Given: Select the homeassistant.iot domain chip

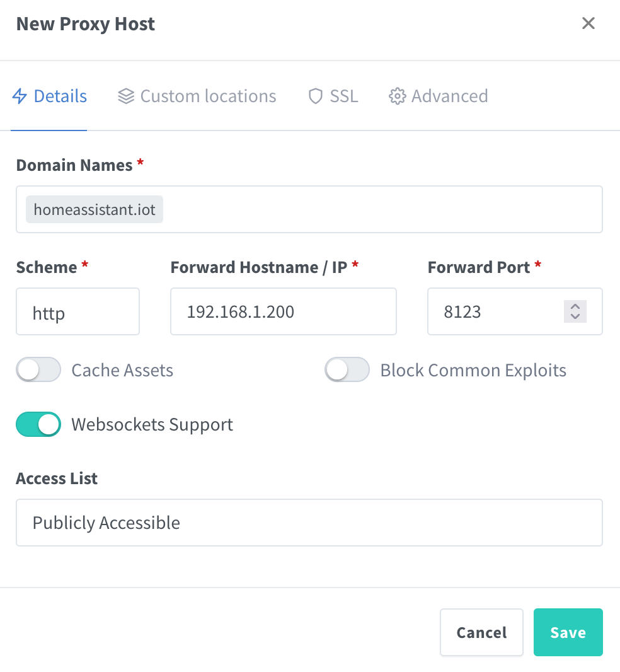Looking at the screenshot, I should click(x=94, y=209).
